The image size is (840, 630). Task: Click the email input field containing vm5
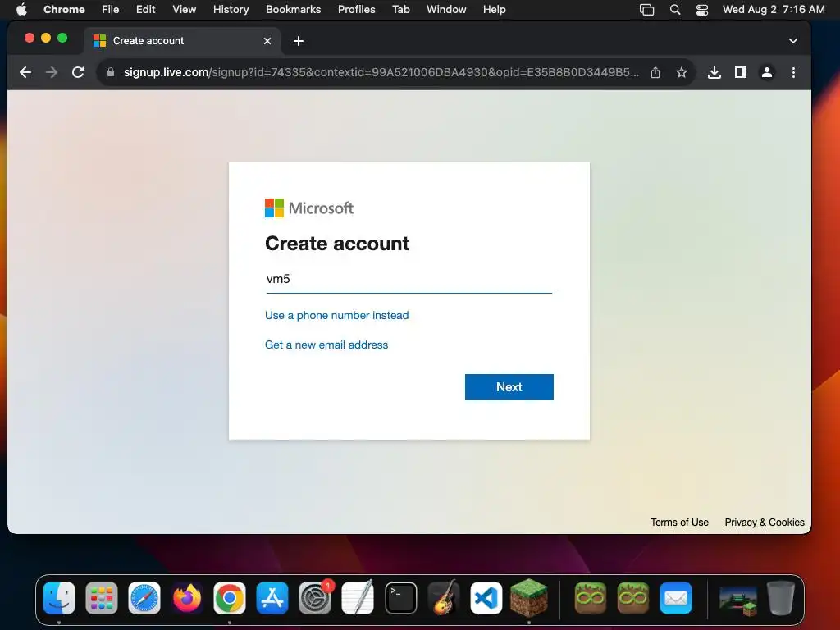click(x=409, y=279)
